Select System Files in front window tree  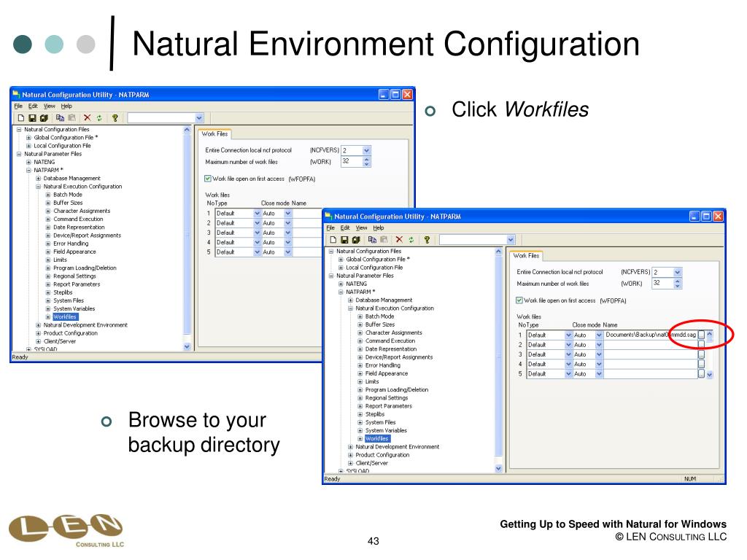(x=380, y=422)
